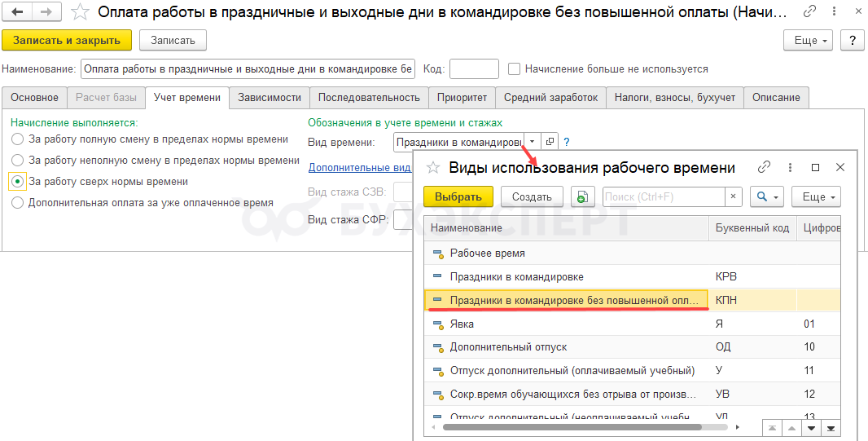Click the question mark help button
This screenshot has width=868, height=441.
point(852,40)
